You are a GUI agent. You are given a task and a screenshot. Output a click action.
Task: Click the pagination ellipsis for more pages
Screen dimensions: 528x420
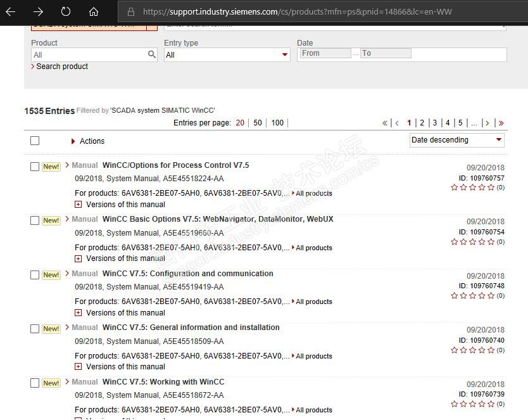pos(474,124)
